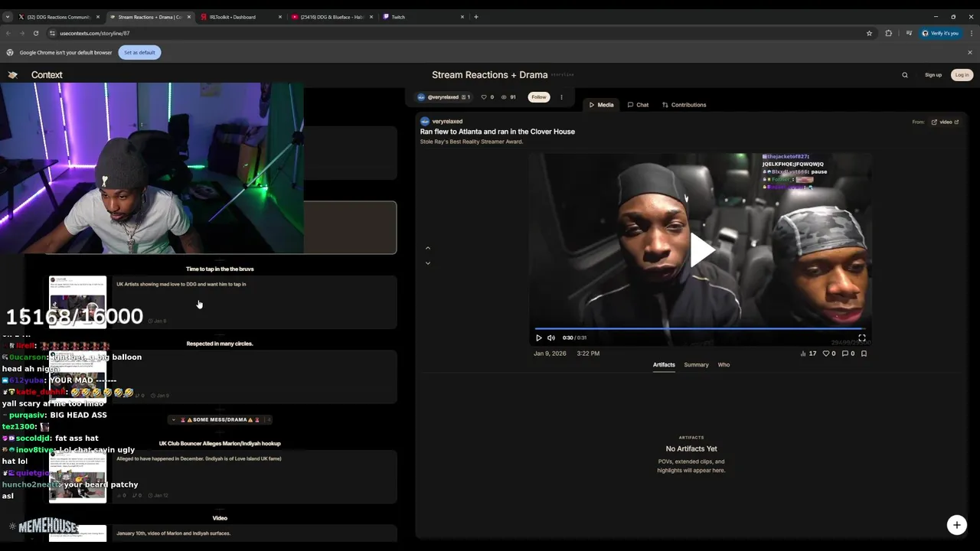Screen dimensions: 980x551
Task: Click the Context logo icon
Action: 12,75
